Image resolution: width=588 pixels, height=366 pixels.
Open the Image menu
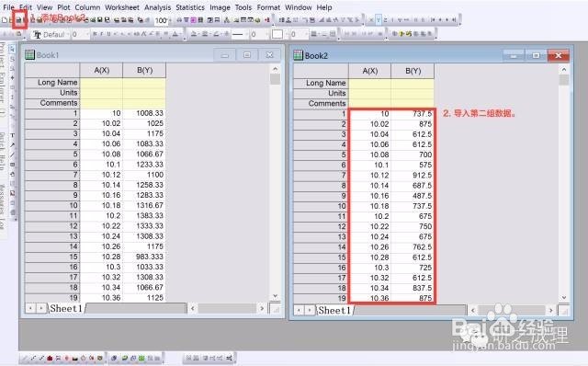click(x=220, y=7)
